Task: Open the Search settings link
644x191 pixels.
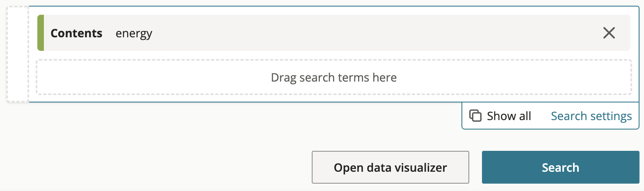Action: [x=591, y=116]
